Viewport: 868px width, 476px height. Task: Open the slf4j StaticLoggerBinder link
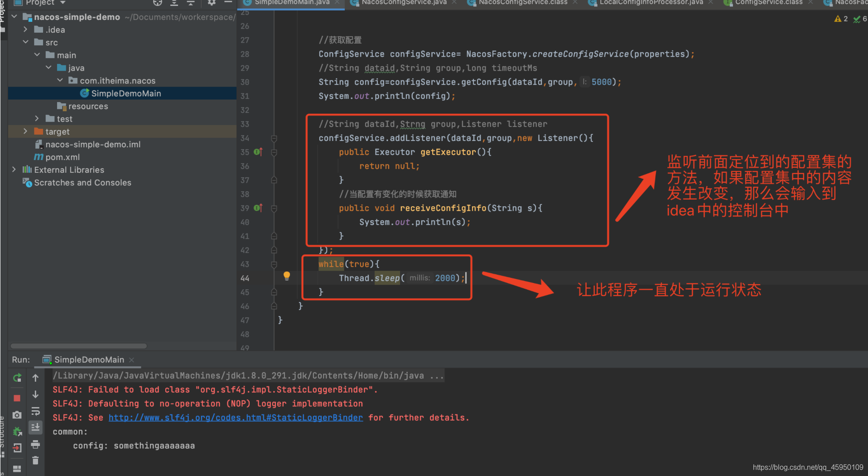pos(236,418)
